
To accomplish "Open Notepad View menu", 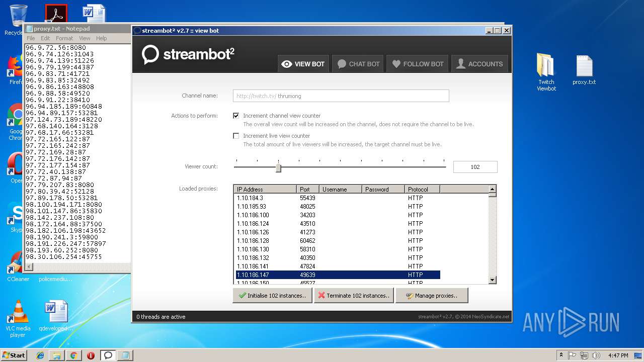I will 85,38.
